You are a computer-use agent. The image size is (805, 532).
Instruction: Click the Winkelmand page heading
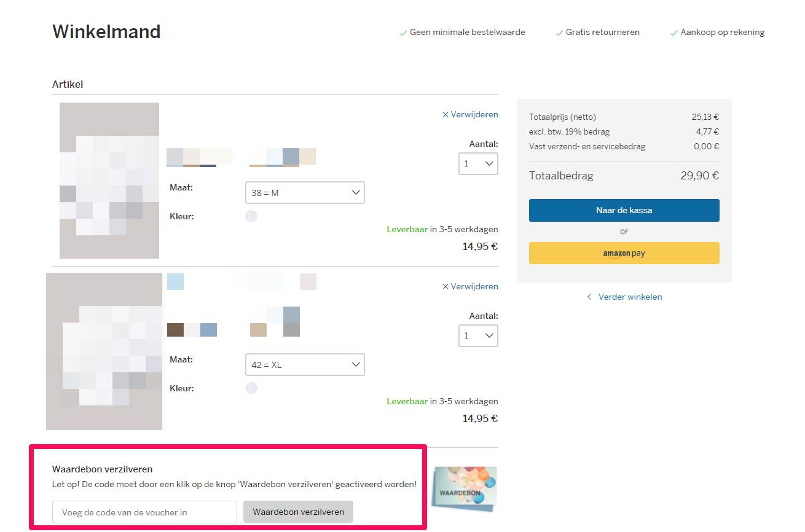(106, 31)
